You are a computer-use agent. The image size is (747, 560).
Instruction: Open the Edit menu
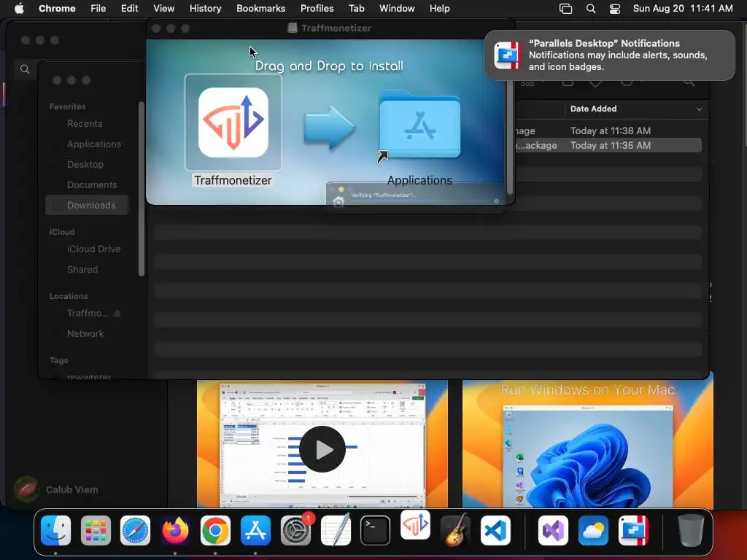point(130,9)
